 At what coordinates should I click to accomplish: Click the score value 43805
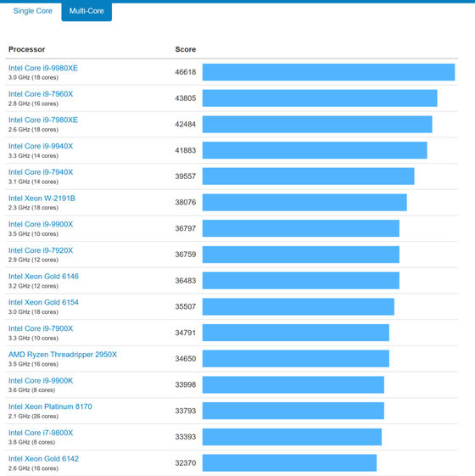pyautogui.click(x=186, y=98)
